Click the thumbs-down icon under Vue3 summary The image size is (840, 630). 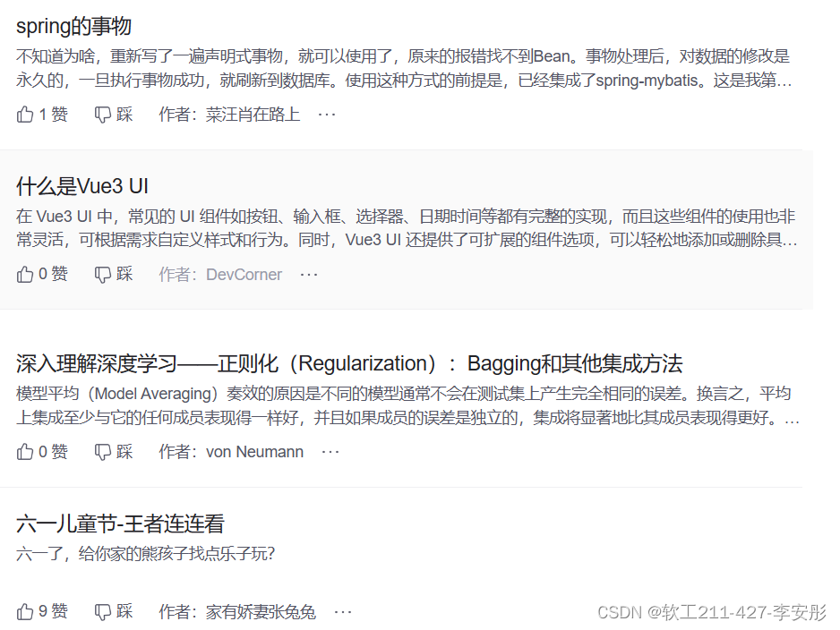click(x=111, y=275)
